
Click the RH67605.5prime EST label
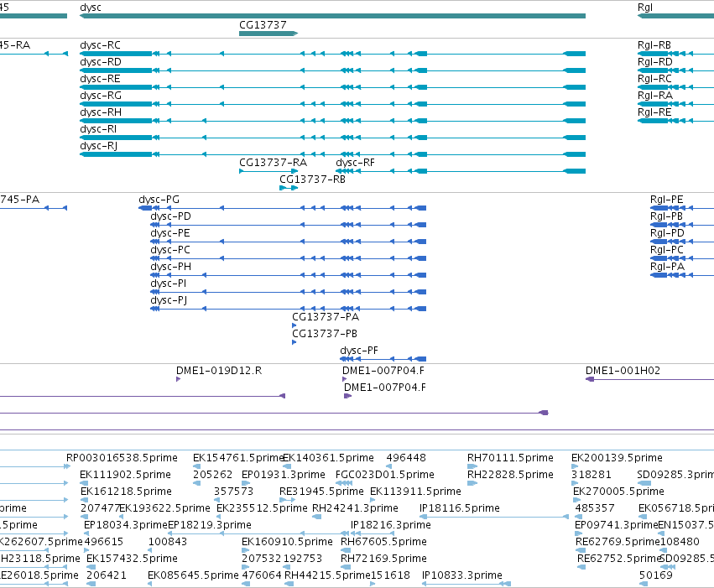tap(384, 542)
